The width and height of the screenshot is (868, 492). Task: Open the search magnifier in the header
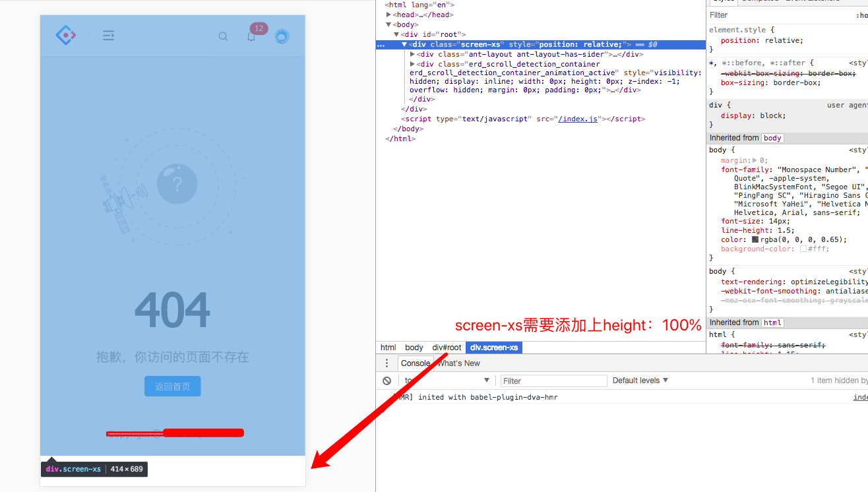tap(224, 36)
